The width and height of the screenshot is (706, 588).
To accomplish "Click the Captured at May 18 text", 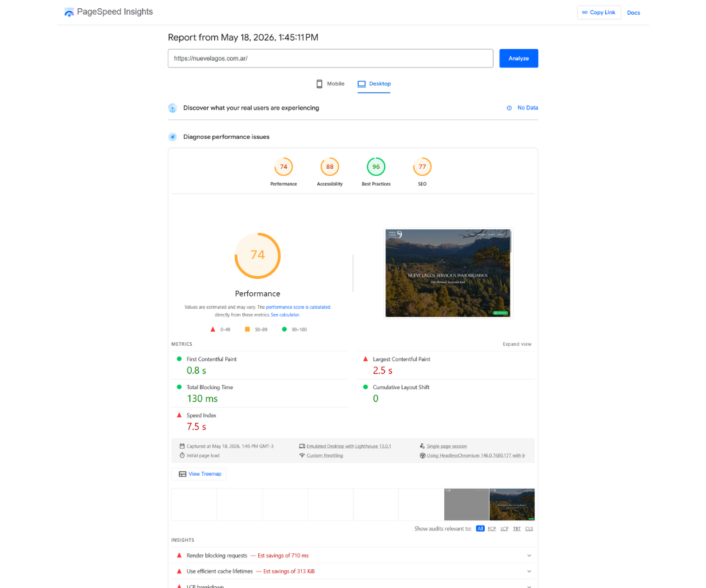I will tap(230, 446).
